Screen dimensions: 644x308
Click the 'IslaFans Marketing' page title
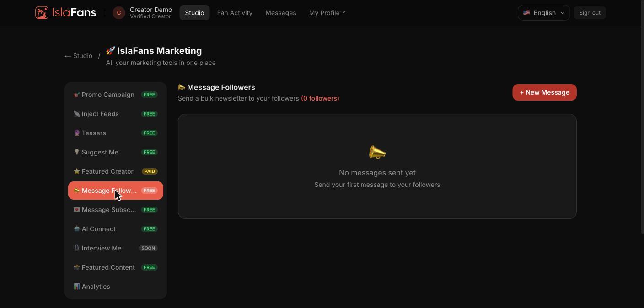160,51
